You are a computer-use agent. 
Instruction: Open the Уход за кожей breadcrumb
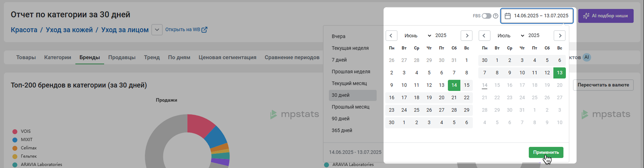coord(69,30)
